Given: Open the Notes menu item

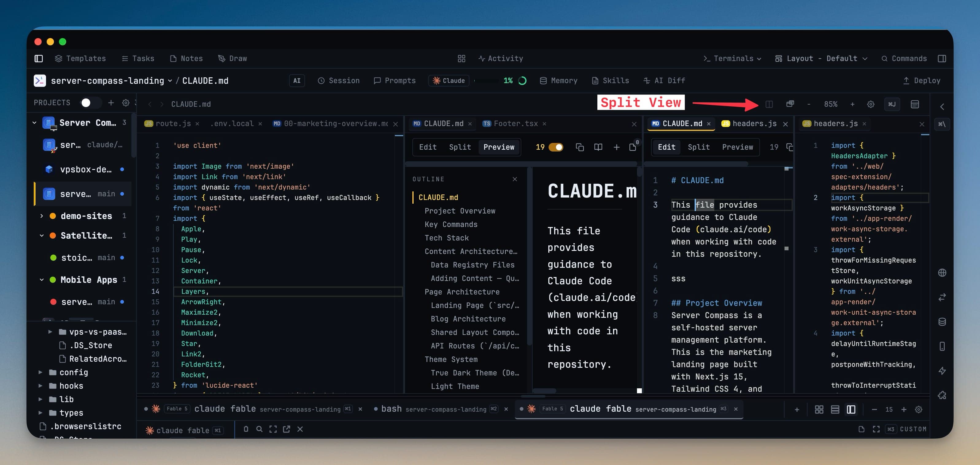Looking at the screenshot, I should click(x=187, y=59).
